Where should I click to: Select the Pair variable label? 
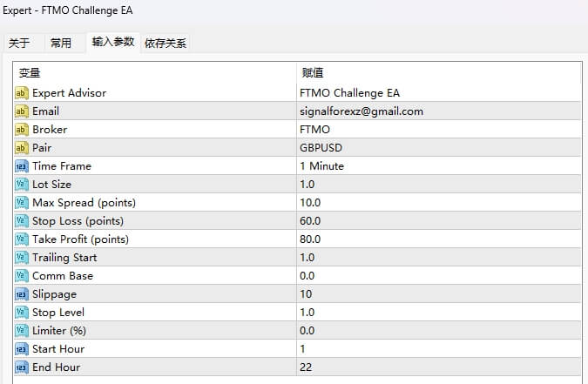42,148
